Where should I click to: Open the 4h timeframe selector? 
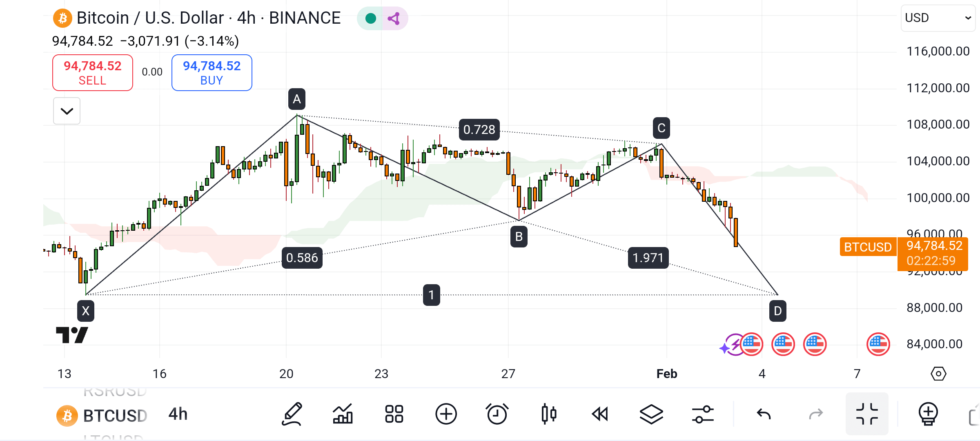coord(177,414)
